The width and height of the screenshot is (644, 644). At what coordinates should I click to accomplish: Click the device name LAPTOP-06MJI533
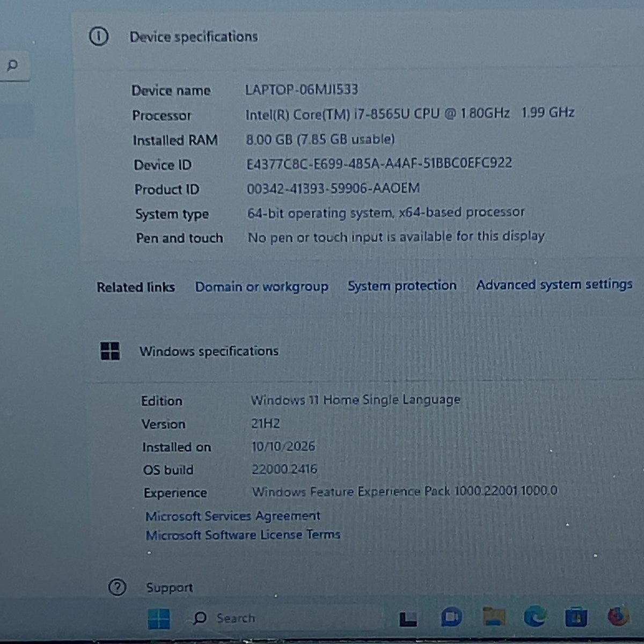pyautogui.click(x=302, y=89)
